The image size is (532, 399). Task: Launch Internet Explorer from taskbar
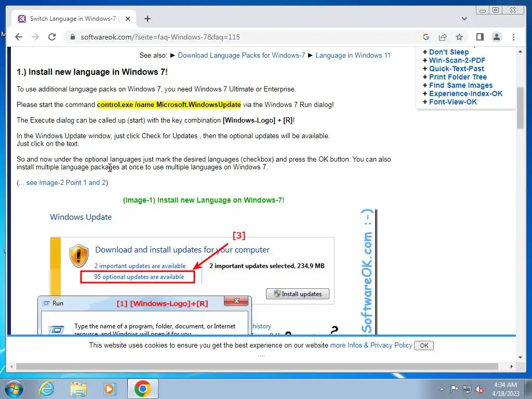coord(46,389)
